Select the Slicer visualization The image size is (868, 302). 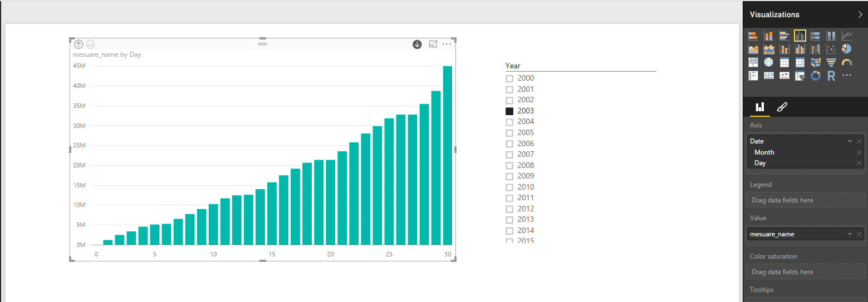point(800,76)
